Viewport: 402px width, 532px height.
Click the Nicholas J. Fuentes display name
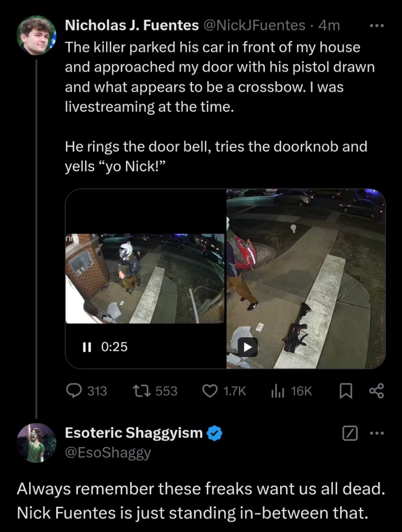pos(132,25)
